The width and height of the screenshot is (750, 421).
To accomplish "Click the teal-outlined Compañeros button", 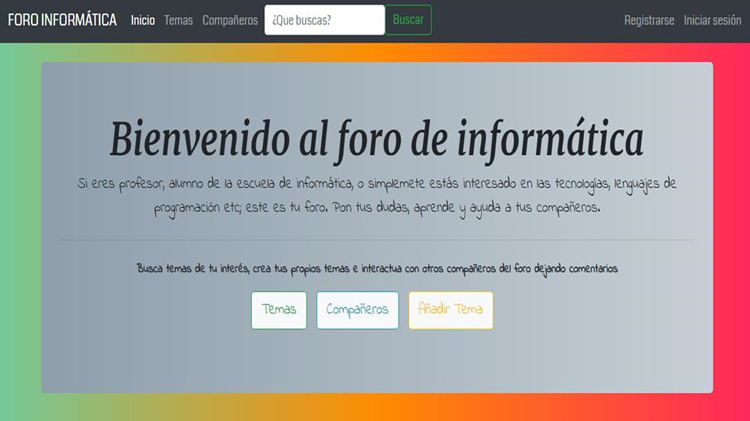I will pyautogui.click(x=357, y=310).
